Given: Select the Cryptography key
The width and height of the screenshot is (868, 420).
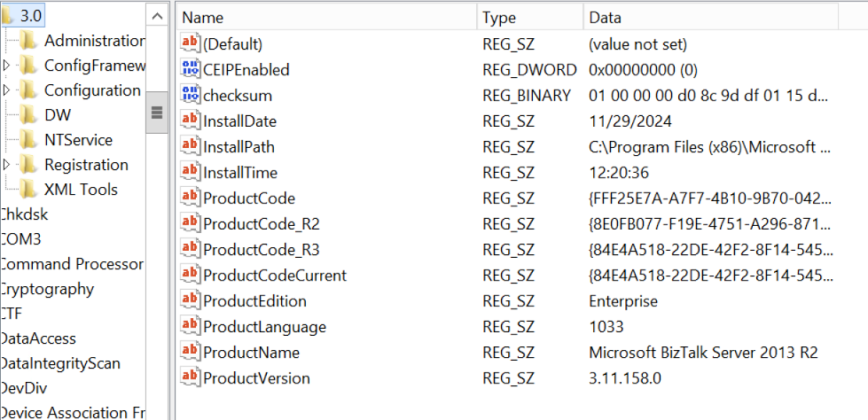Looking at the screenshot, I should (47, 289).
